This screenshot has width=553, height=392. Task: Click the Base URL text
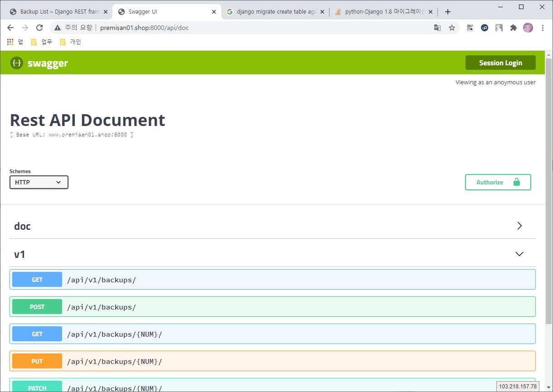pos(72,135)
